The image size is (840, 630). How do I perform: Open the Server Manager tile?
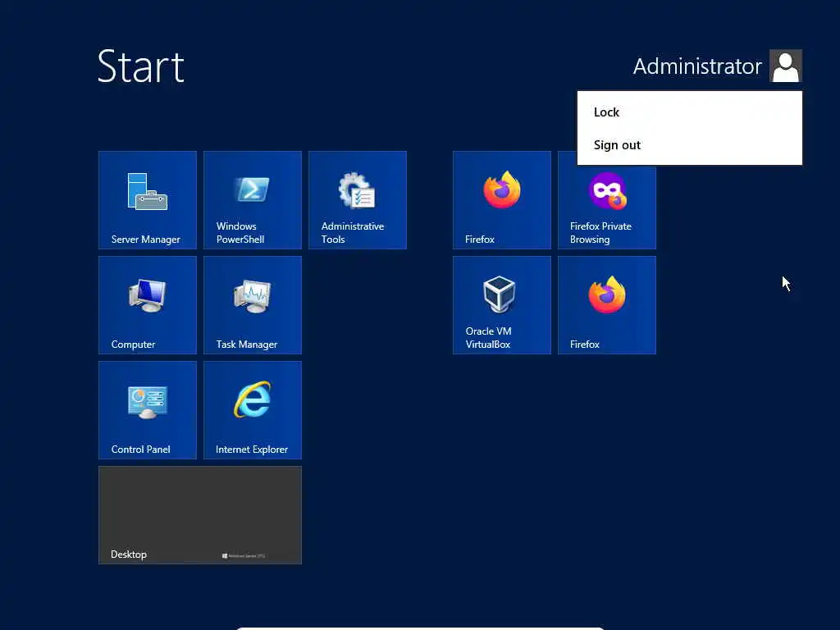(x=148, y=200)
